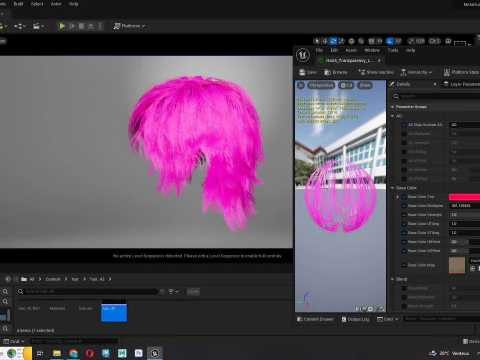Open the Asset menu in the material instance editor
This screenshot has width=480, height=360.
click(351, 50)
